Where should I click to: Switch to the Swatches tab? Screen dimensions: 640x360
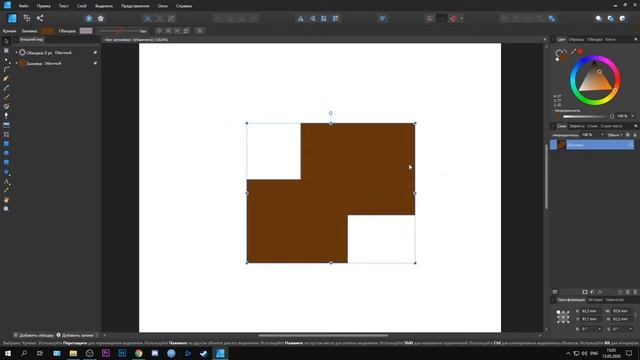(576, 39)
